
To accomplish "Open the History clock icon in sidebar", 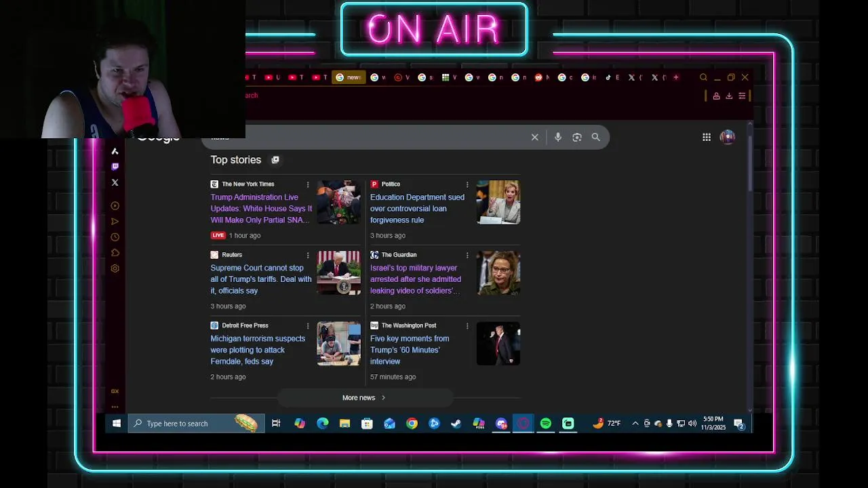I will coord(115,237).
